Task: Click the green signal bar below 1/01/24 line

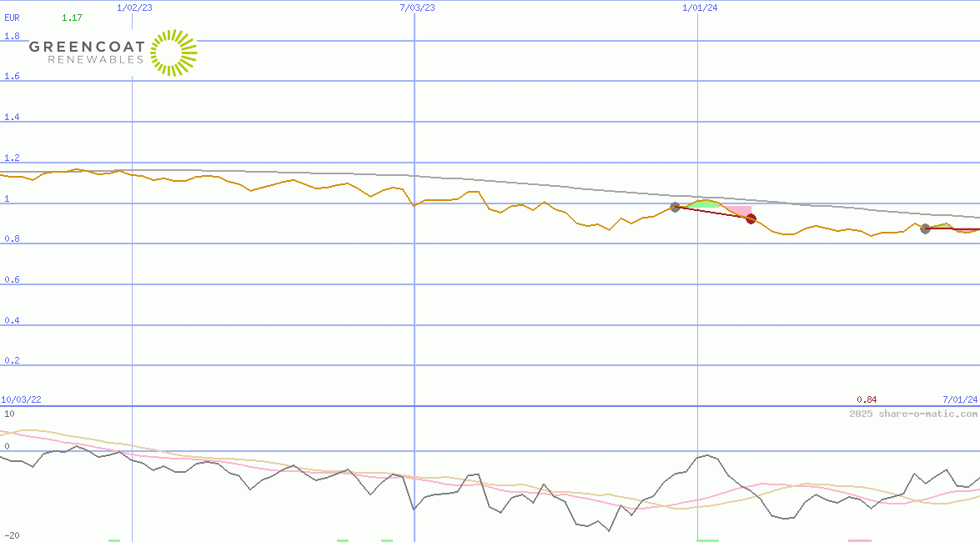Action: [x=707, y=539]
